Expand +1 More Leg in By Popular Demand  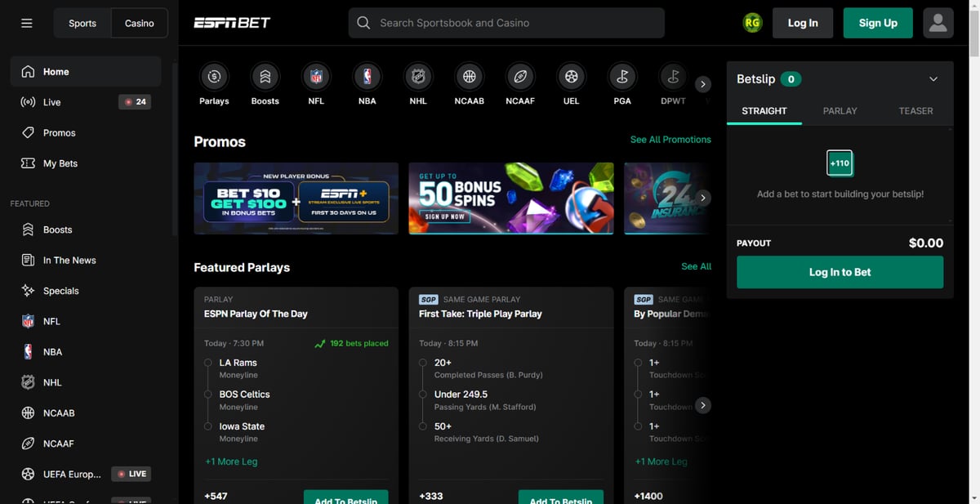pos(661,462)
